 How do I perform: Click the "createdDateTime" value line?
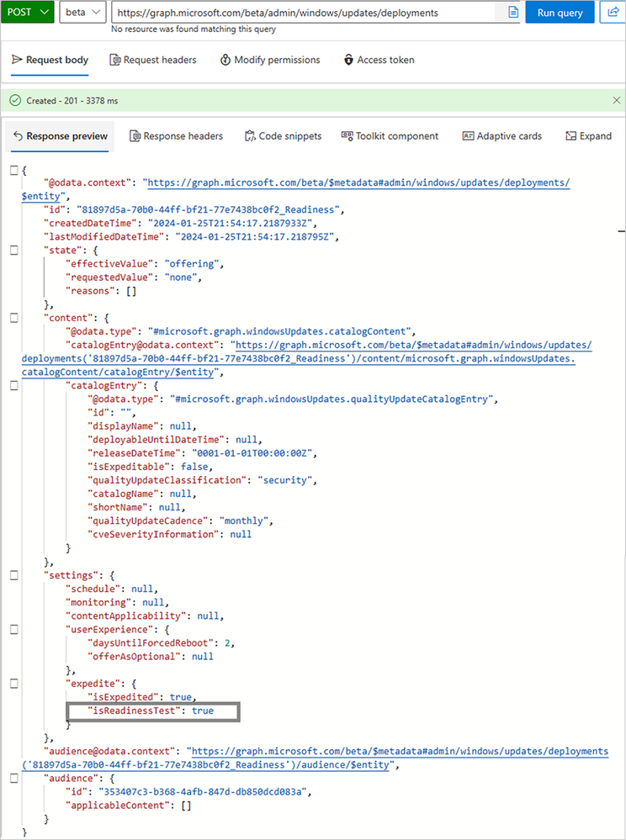(181, 223)
